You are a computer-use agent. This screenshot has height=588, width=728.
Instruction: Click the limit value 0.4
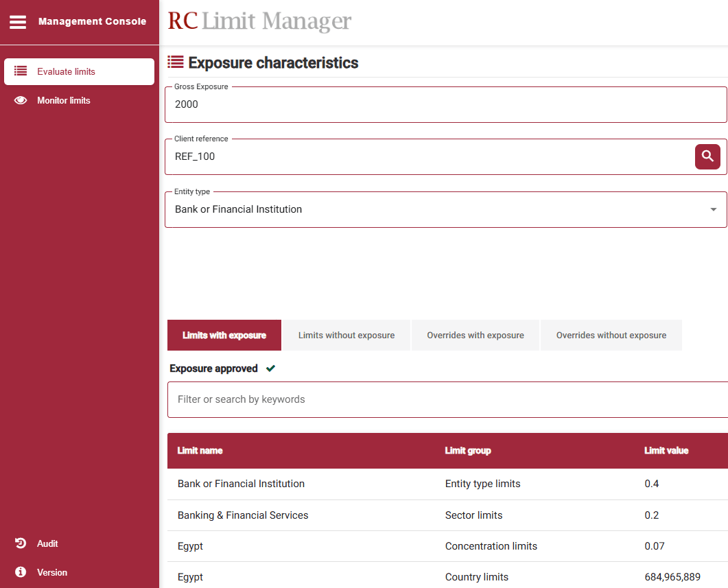(651, 484)
